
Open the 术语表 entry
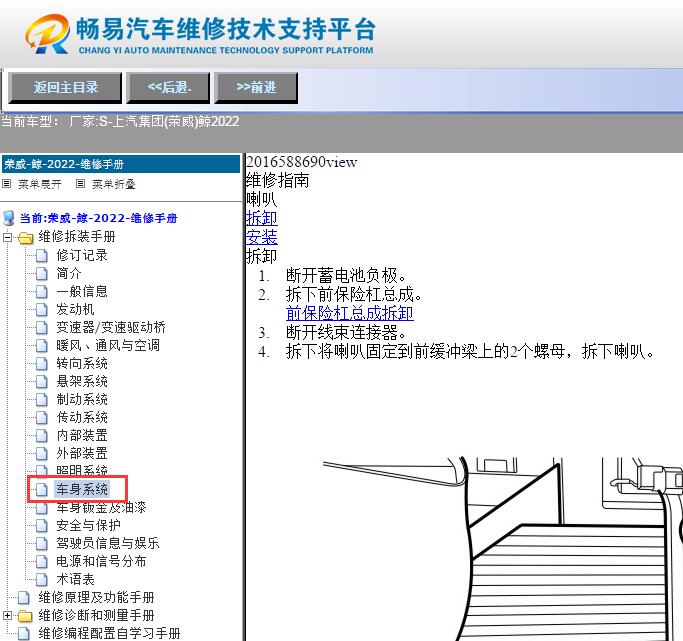pyautogui.click(x=75, y=579)
